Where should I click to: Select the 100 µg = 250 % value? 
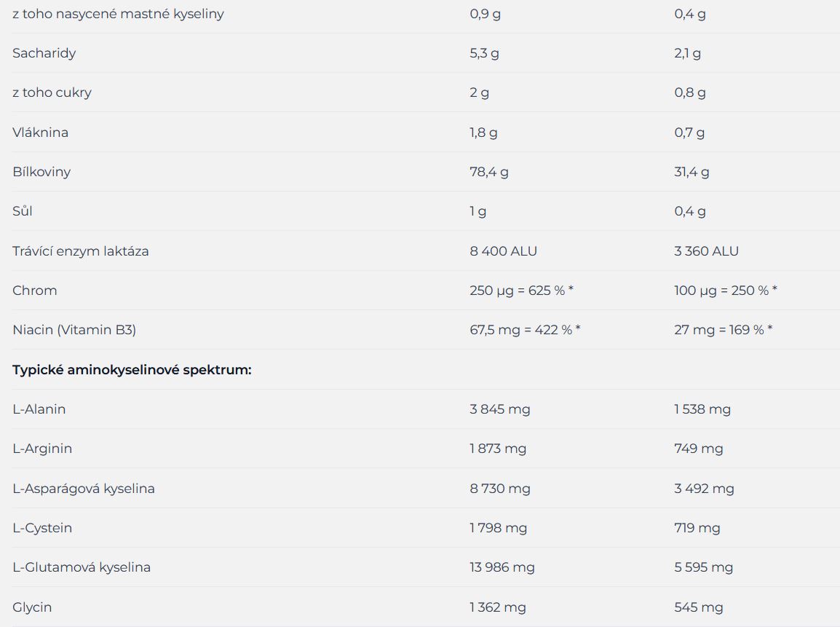coord(726,290)
